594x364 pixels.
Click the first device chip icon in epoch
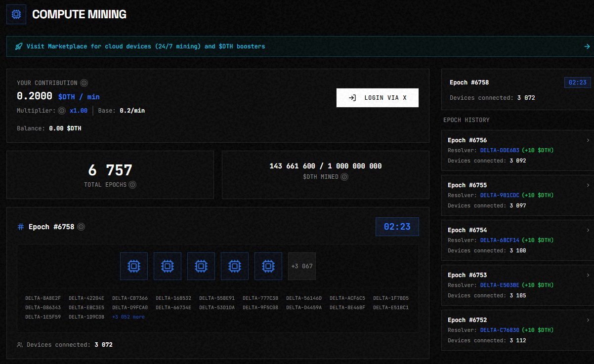[133, 266]
